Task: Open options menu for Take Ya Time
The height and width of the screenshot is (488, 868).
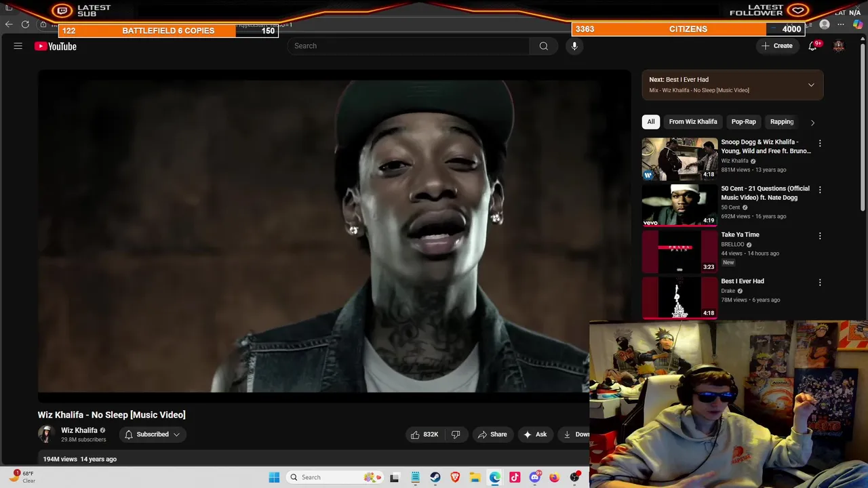Action: point(820,236)
